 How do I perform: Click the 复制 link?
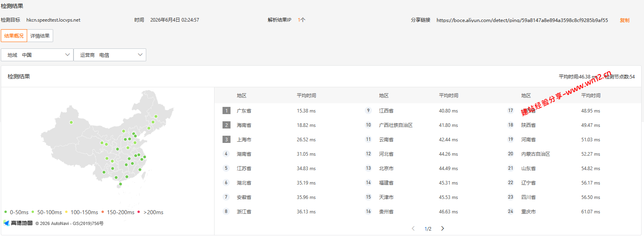[624, 20]
